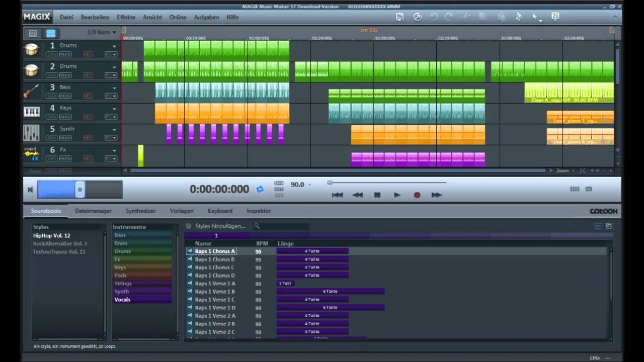644x362 pixels.
Task: Click the redo arrow icon
Action: point(449,17)
